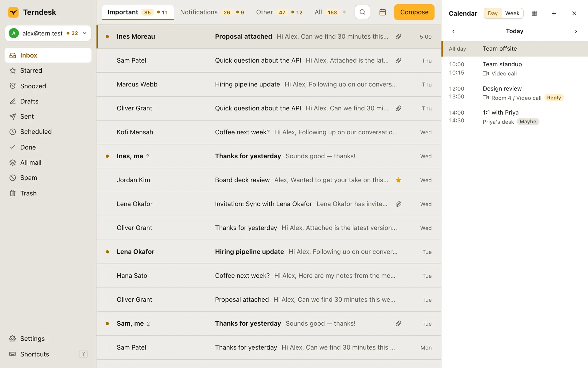
Task: Unstar the Jordan Kim Board deck email
Action: point(398,180)
